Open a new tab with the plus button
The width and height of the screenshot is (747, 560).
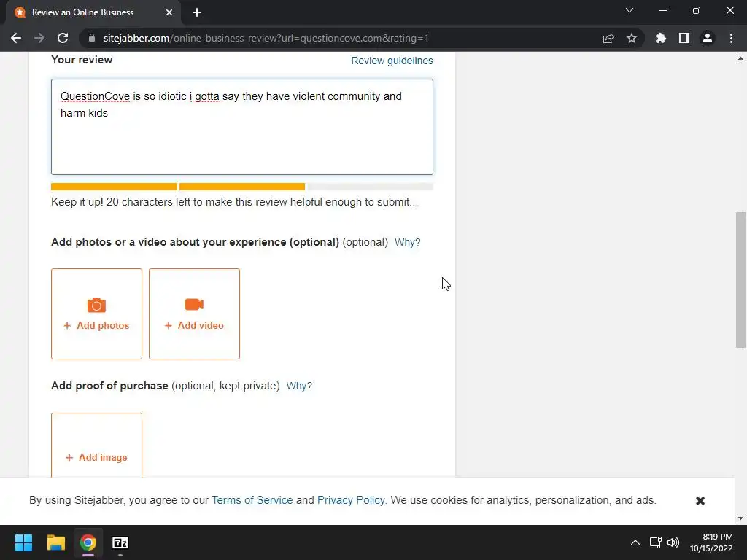click(x=197, y=12)
